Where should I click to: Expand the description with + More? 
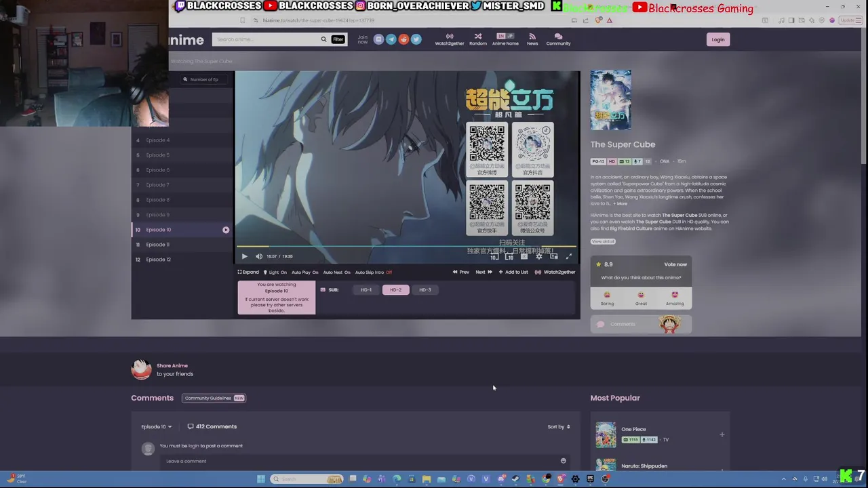pyautogui.click(x=620, y=203)
